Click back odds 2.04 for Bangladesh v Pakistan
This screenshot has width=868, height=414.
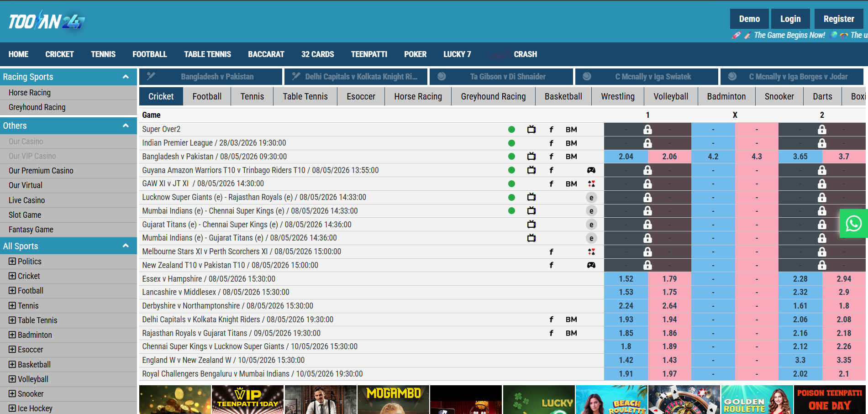(x=626, y=157)
